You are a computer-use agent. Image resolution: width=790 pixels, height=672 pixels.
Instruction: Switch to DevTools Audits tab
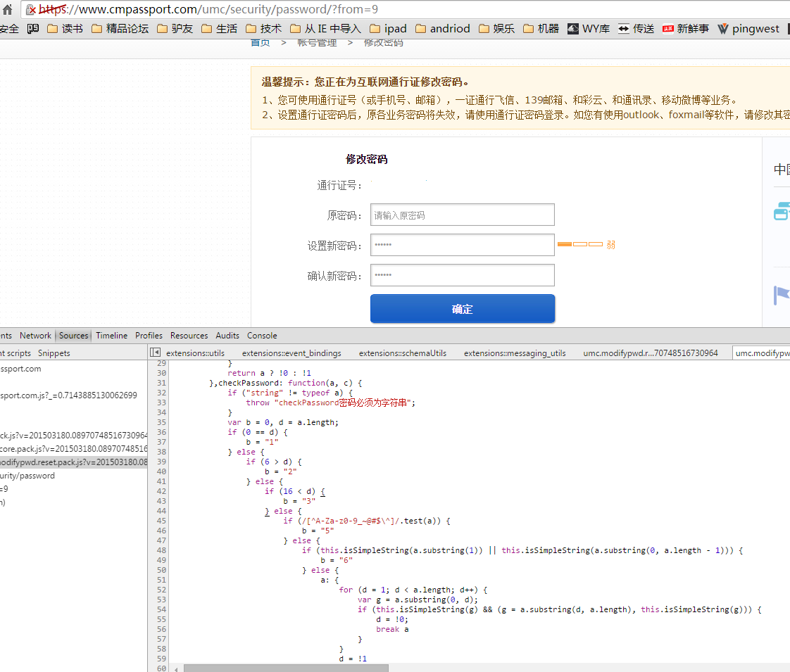tap(227, 335)
